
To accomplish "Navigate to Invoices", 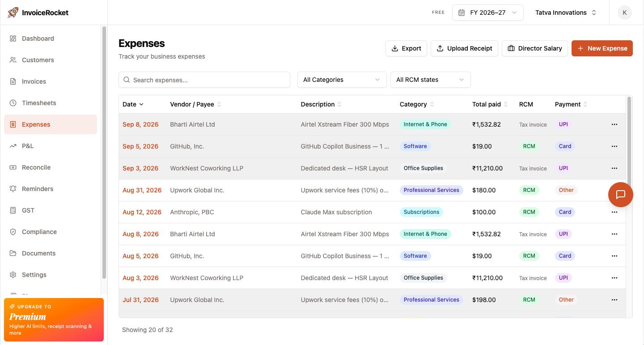I will pos(51,81).
